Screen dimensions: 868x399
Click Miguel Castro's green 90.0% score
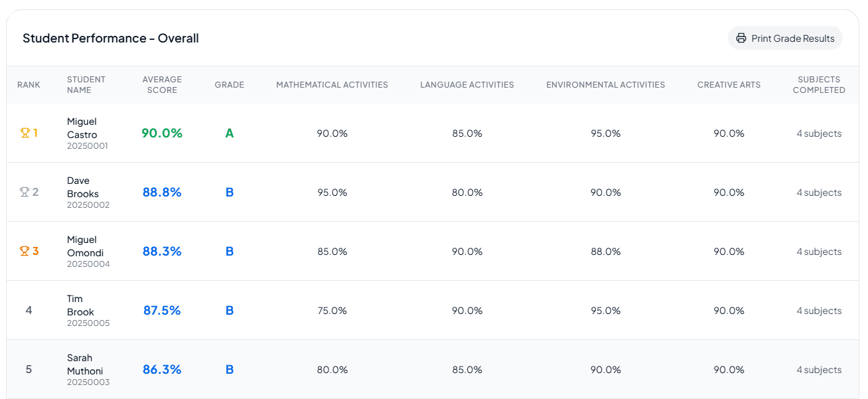(161, 133)
